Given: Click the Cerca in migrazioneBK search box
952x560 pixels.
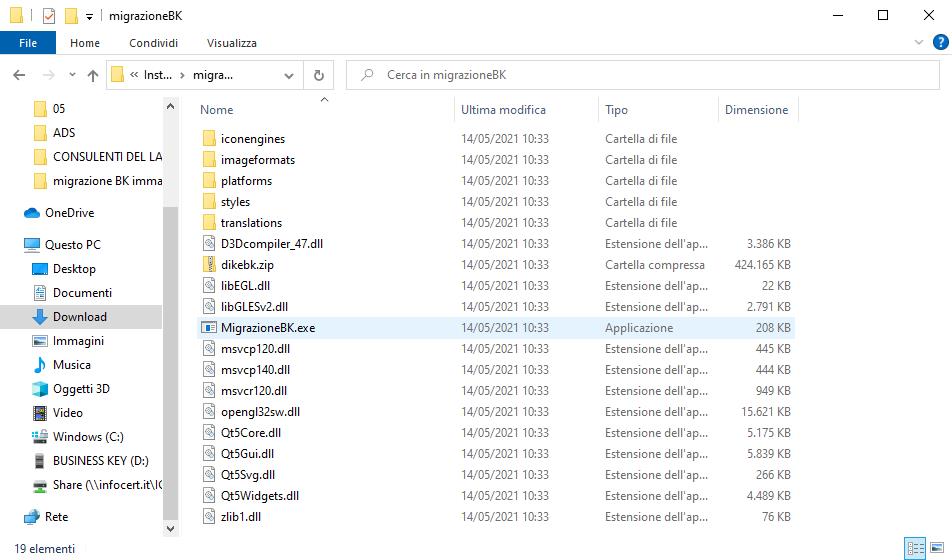Looking at the screenshot, I should pyautogui.click(x=640, y=75).
